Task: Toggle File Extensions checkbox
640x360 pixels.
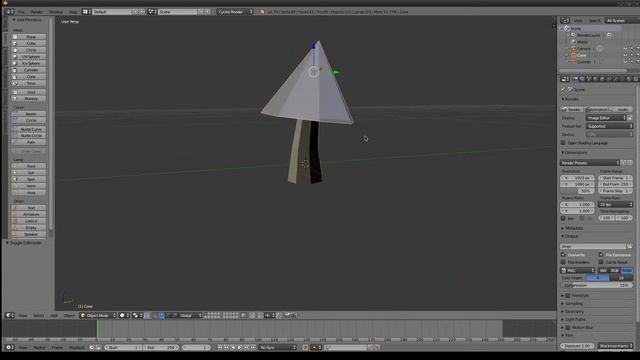Action: point(601,255)
